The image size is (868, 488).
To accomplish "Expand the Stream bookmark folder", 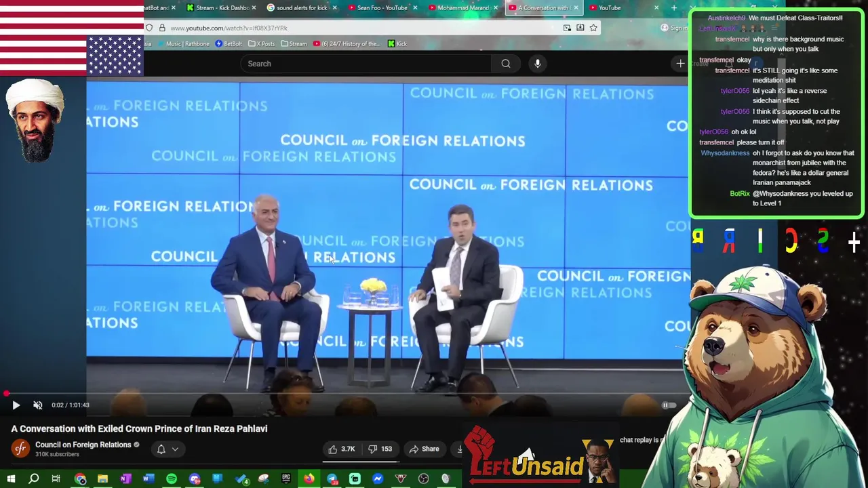I will pyautogui.click(x=294, y=44).
